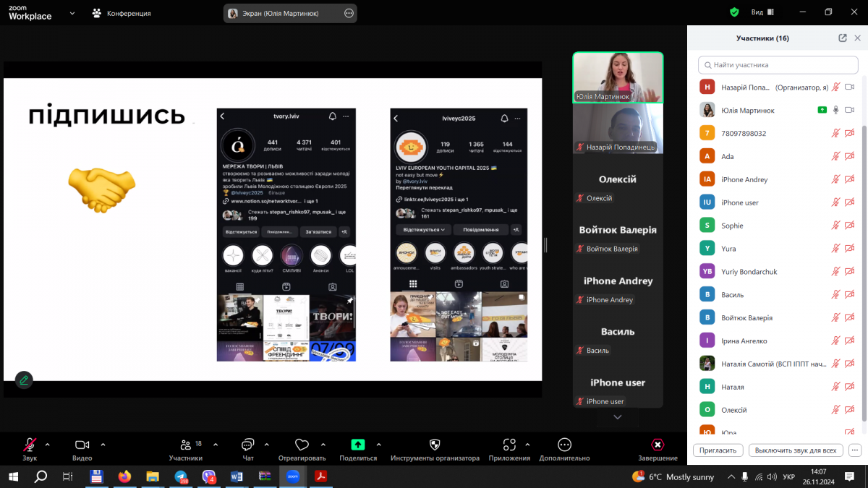Open the Чат chat panel
This screenshot has height=488, width=868.
pos(248,445)
